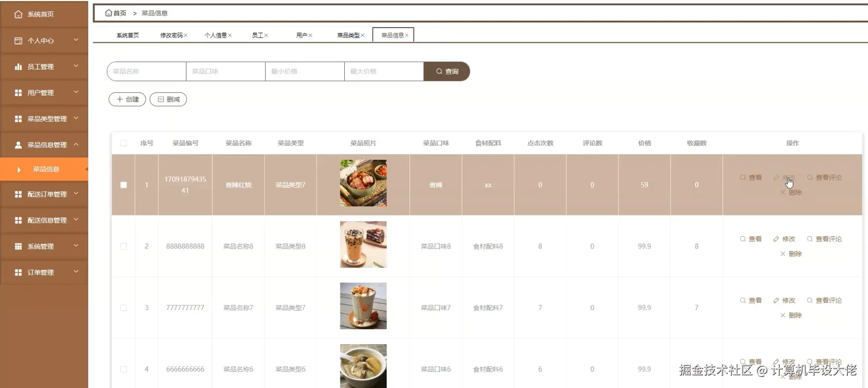
Task: Click 查看 magnifier icon for row 7777777777
Action: 743,301
